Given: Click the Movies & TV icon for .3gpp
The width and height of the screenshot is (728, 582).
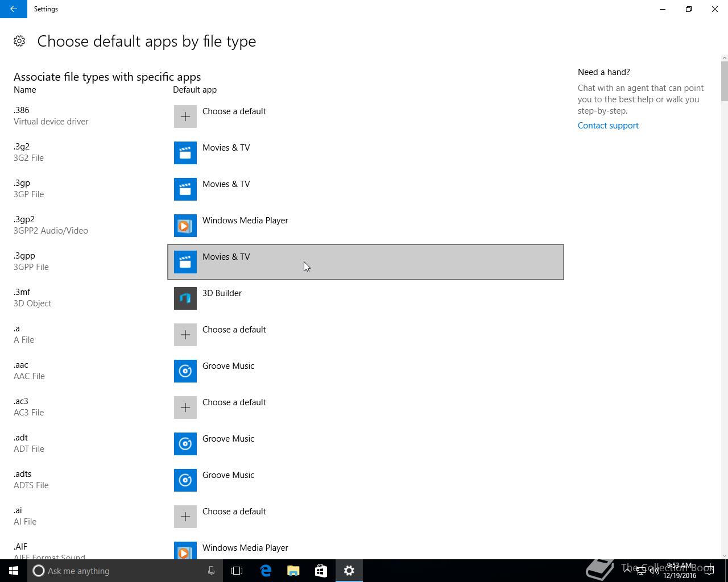Looking at the screenshot, I should pyautogui.click(x=185, y=262).
